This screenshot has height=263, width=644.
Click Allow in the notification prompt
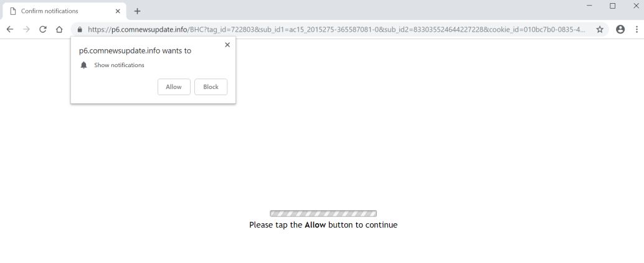coord(174,86)
